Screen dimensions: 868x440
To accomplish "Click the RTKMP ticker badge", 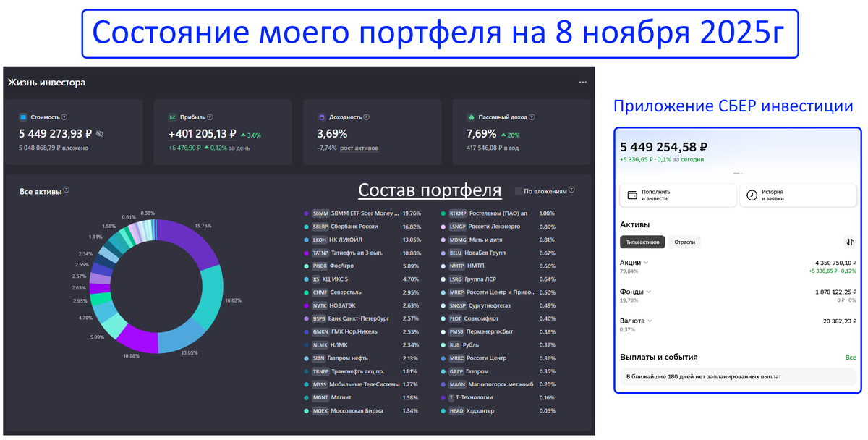I will [458, 213].
